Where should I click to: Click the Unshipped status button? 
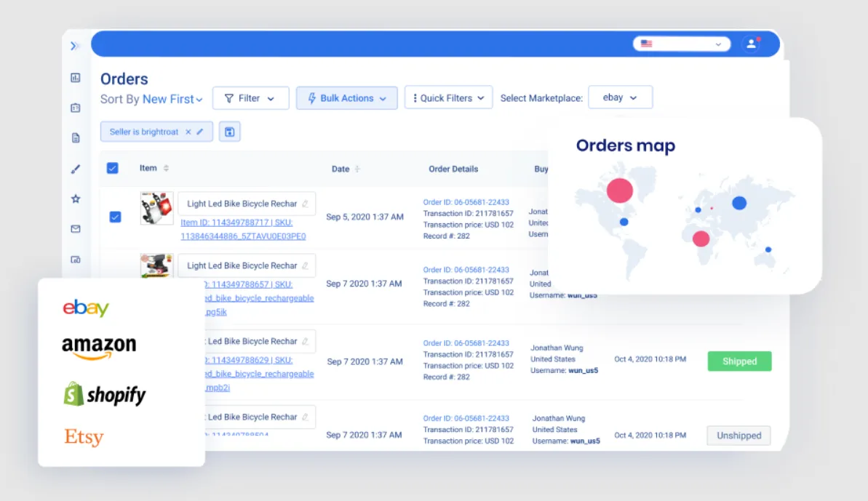[x=738, y=436]
